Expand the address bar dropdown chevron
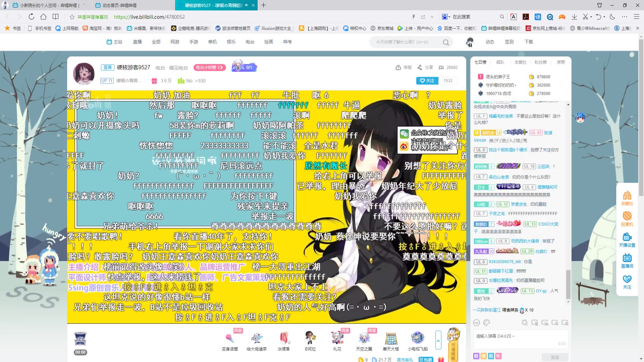Viewport: 644px width, 362px height. pos(432,17)
